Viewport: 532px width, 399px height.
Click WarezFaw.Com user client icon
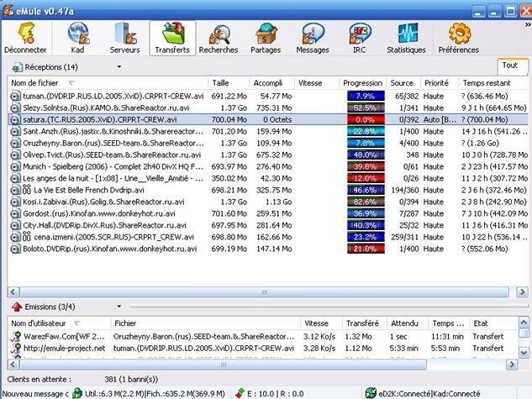[x=16, y=337]
